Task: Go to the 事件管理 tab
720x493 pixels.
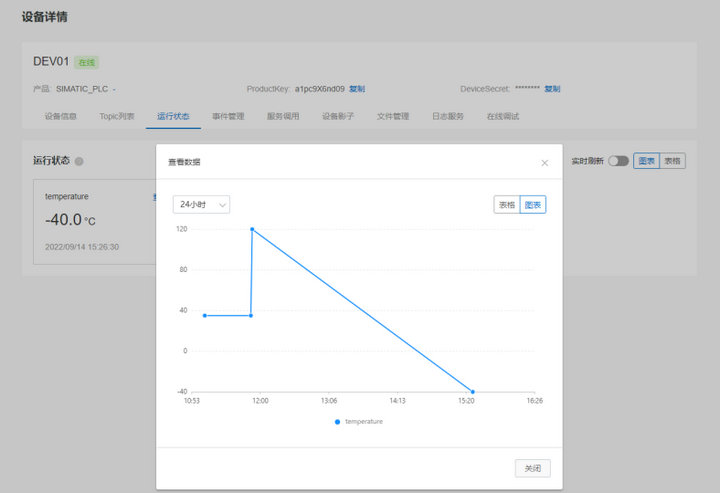Action: (x=228, y=116)
